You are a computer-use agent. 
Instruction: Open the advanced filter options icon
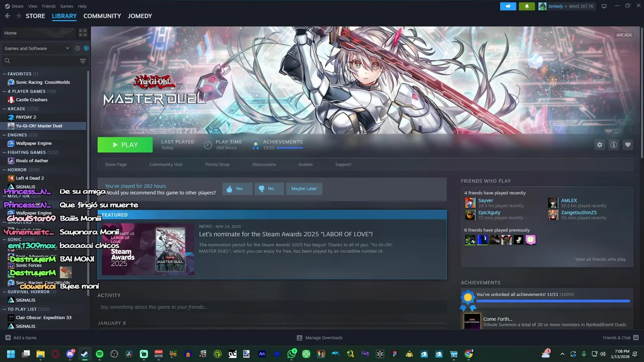(x=83, y=61)
